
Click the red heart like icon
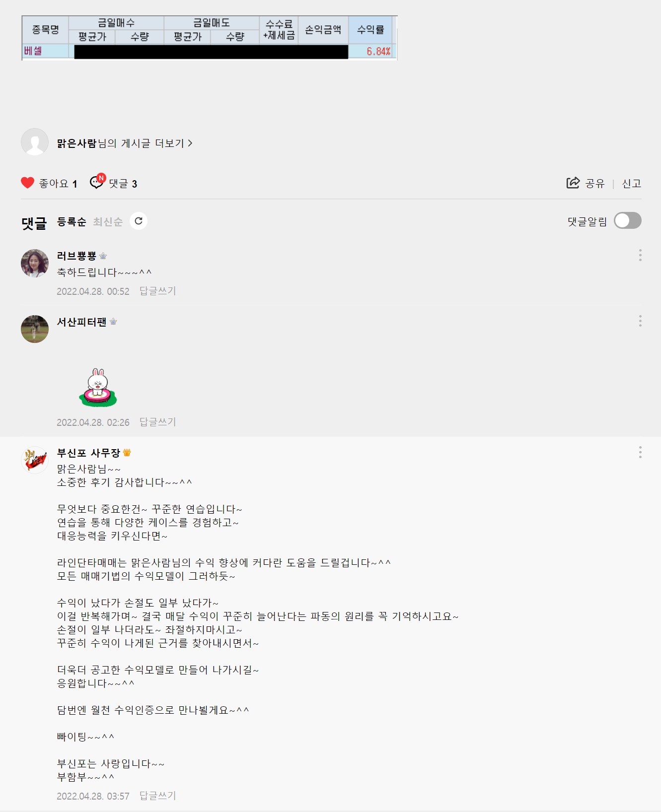[28, 183]
